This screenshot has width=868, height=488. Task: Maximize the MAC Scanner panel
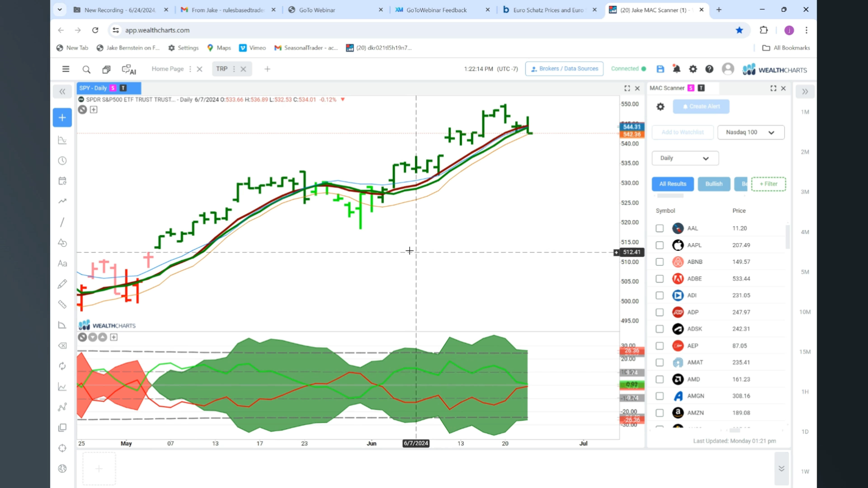click(773, 88)
